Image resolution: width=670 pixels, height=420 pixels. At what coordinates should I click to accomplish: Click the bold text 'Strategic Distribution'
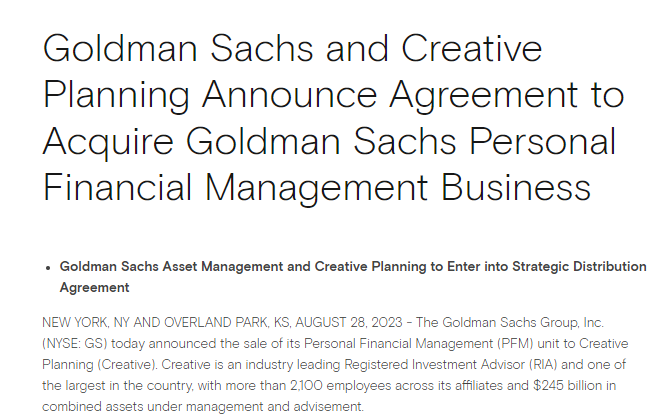(x=579, y=267)
